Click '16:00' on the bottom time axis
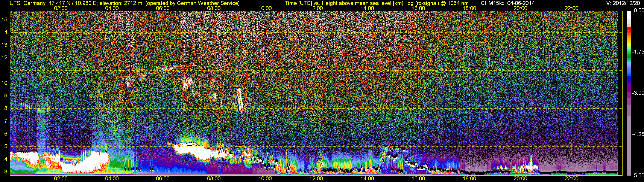Image resolution: width=644 pixels, height=182 pixels. [x=418, y=179]
